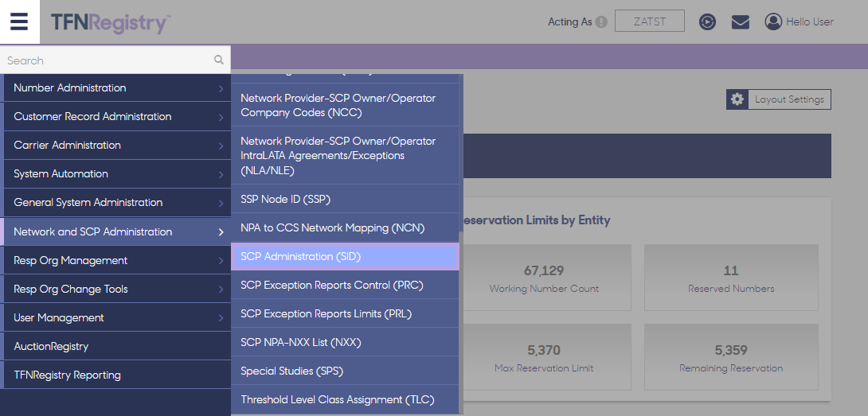
Task: Open SSP Node ID (SSP)
Action: point(345,199)
